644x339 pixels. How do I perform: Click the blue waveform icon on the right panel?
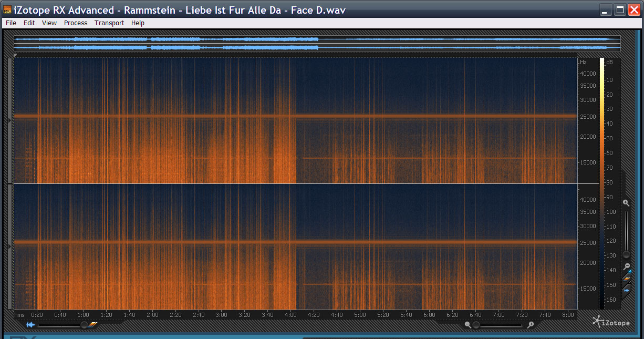(x=626, y=289)
